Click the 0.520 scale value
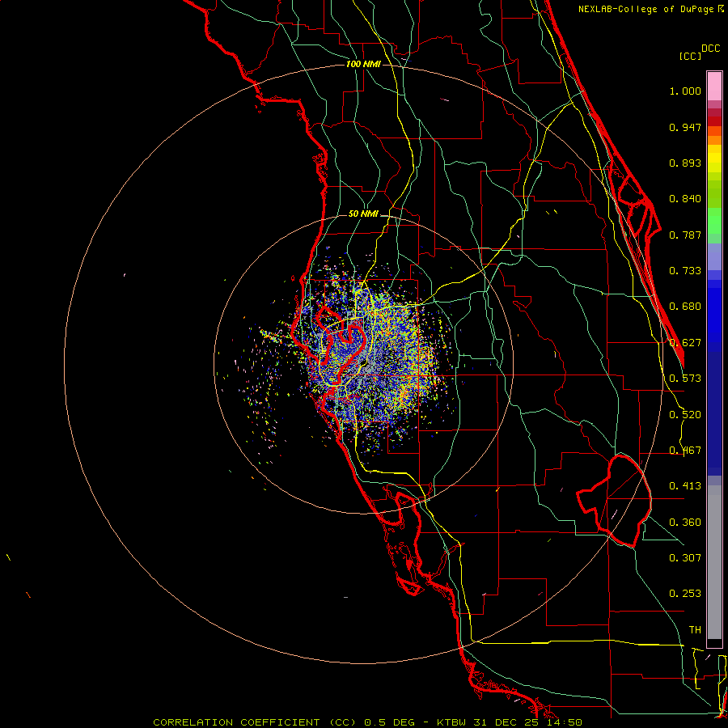The height and width of the screenshot is (728, 728). tap(685, 415)
